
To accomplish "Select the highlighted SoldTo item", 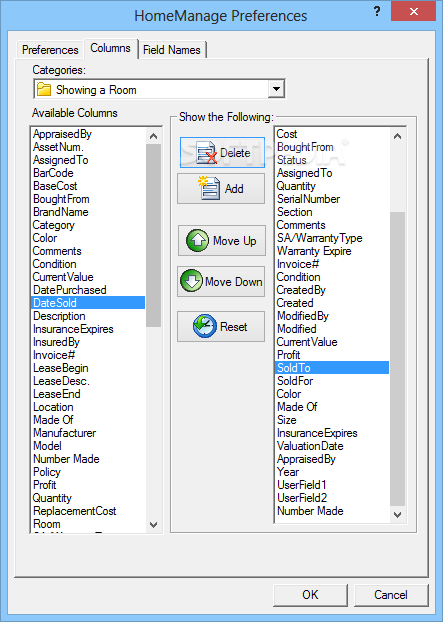I will coord(332,367).
